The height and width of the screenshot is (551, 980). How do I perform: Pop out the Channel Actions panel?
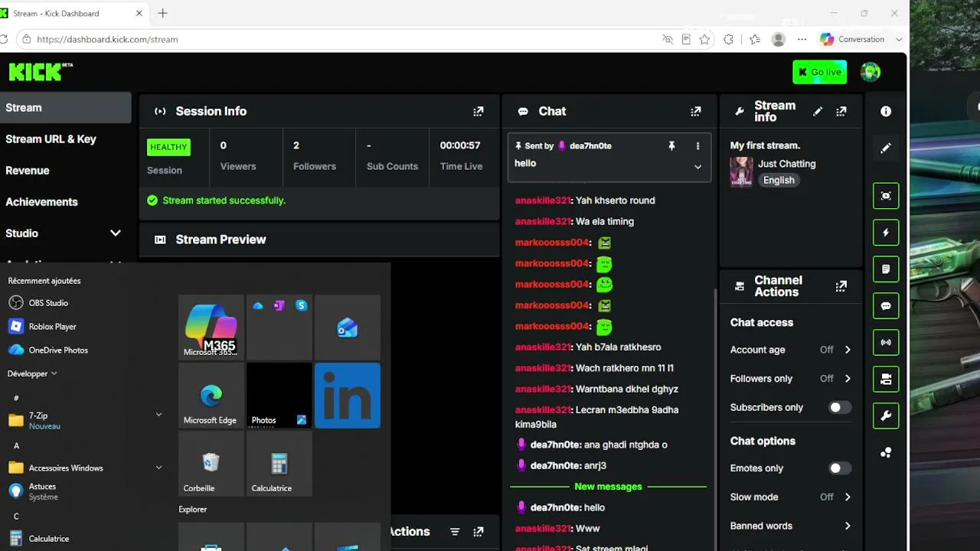pyautogui.click(x=841, y=286)
